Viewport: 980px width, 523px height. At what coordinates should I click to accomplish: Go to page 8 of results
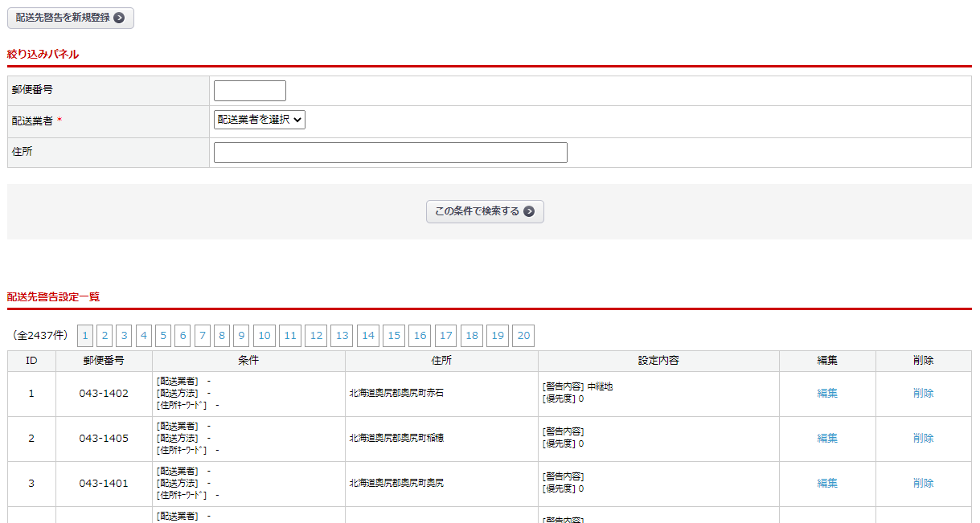[222, 336]
